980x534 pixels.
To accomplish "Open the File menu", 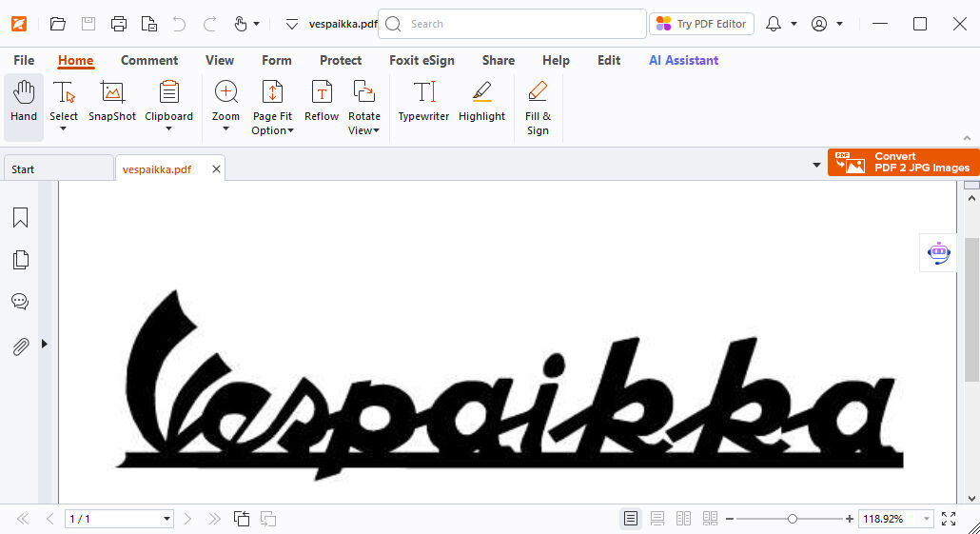I will (x=24, y=60).
